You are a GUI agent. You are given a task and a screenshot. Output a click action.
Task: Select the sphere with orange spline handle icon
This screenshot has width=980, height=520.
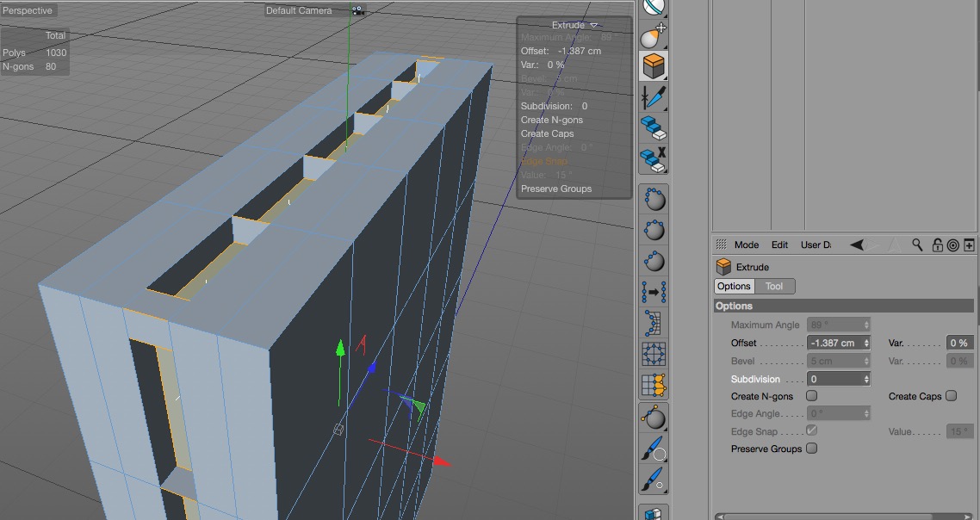click(x=654, y=418)
